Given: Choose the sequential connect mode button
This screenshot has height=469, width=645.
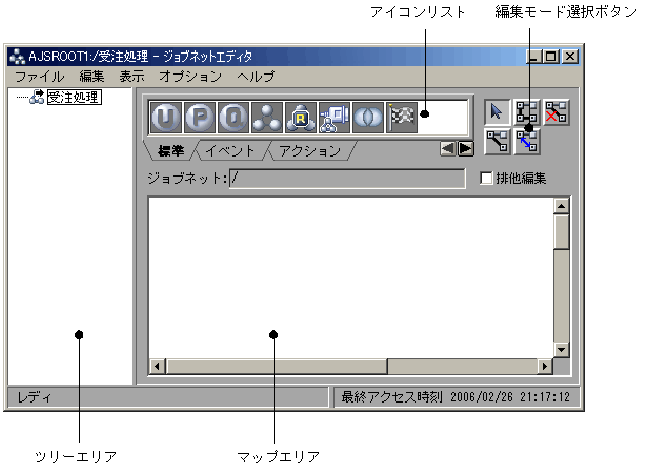Looking at the screenshot, I should click(527, 112).
